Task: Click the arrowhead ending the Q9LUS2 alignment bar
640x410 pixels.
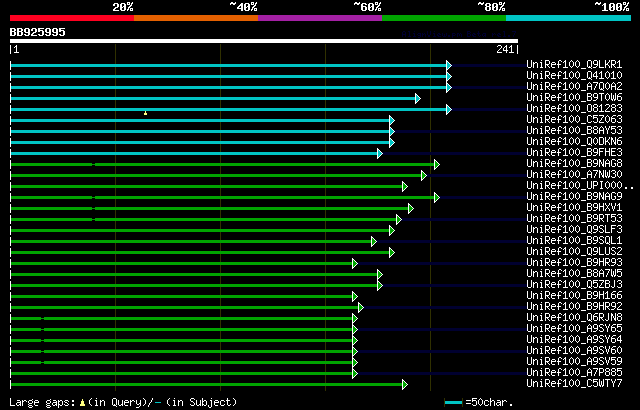Action: 392,253
